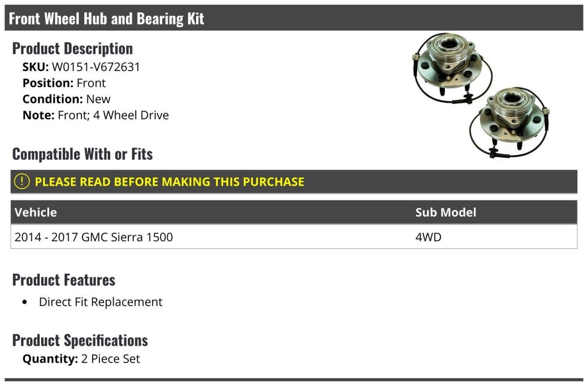Click the warning exclamation icon in banner
This screenshot has width=588, height=386.
tap(22, 182)
